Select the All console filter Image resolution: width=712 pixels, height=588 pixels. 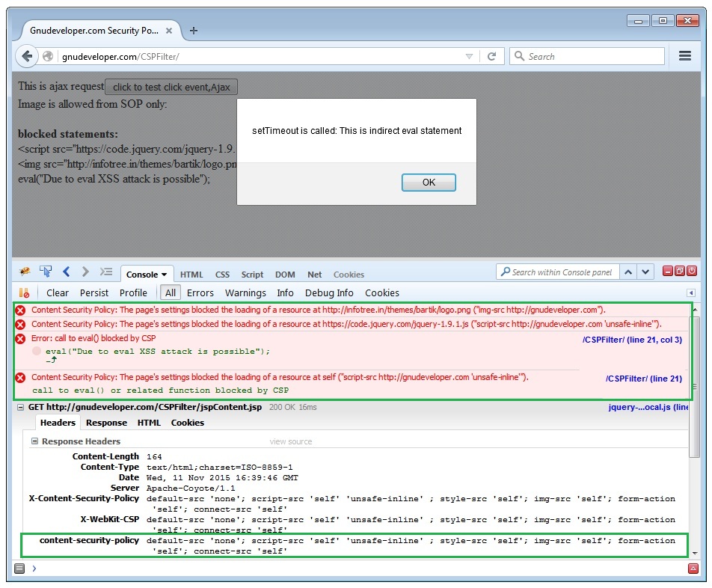171,293
